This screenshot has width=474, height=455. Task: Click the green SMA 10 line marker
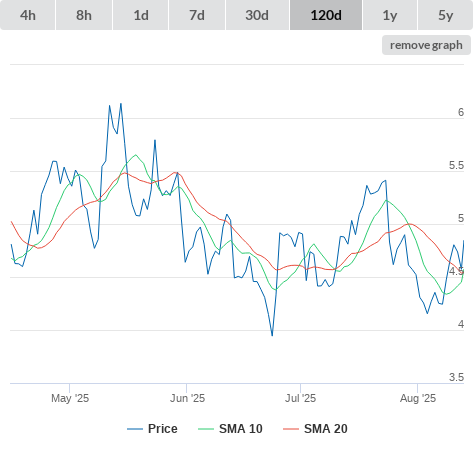[x=206, y=429]
